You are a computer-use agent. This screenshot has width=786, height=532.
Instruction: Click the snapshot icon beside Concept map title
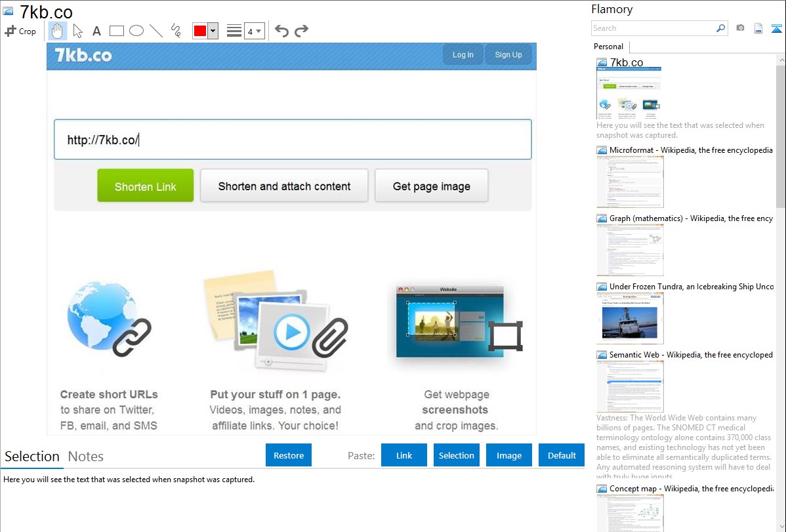click(602, 489)
